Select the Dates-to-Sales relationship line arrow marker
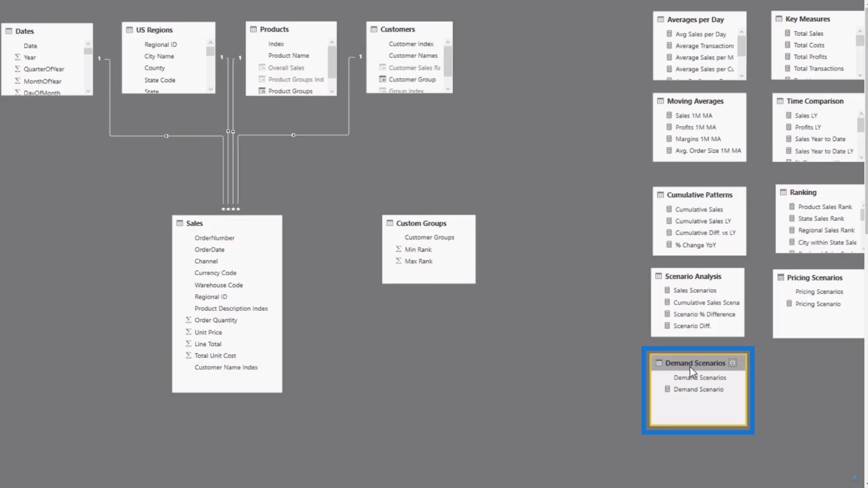Image resolution: width=868 pixels, height=488 pixels. point(166,136)
